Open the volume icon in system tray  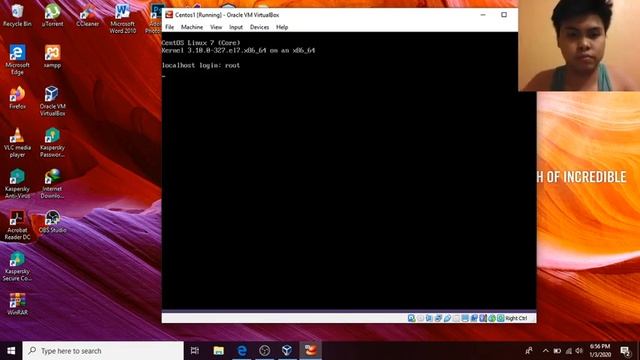coord(579,351)
